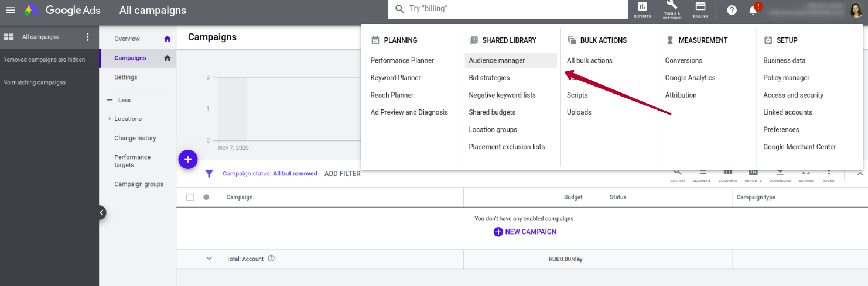Open Business data under Setup
The height and width of the screenshot is (286, 868).
784,60
